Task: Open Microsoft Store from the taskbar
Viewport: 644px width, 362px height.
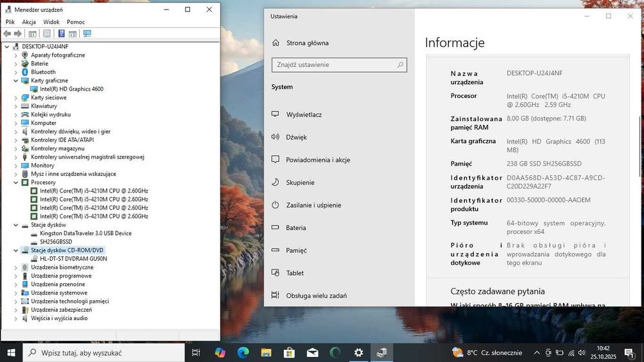Action: tap(289, 352)
